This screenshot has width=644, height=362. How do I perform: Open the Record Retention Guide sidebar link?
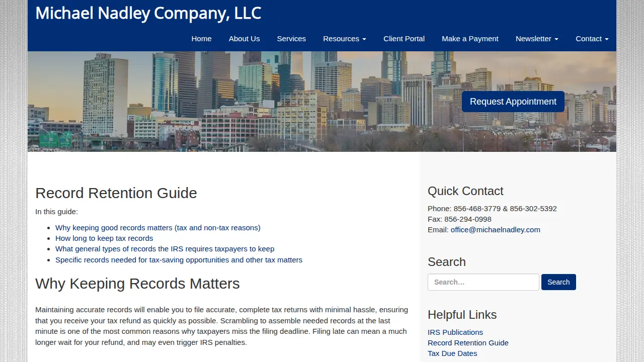point(468,343)
